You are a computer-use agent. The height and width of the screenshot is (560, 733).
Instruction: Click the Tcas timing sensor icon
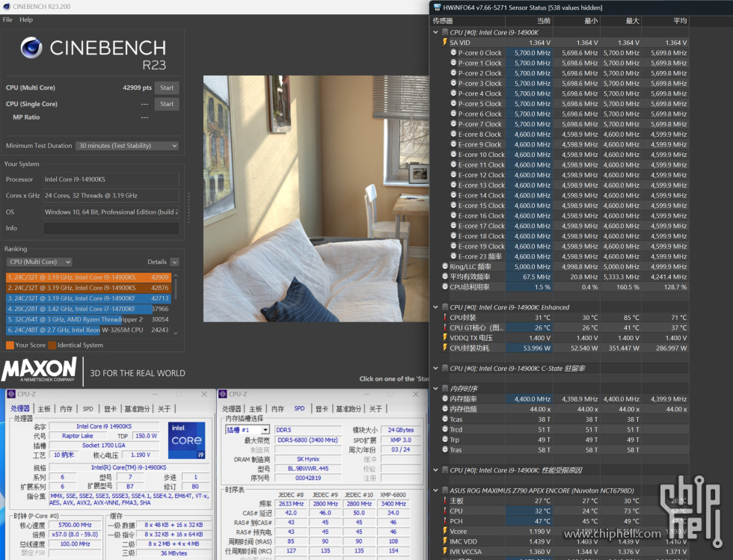(445, 419)
